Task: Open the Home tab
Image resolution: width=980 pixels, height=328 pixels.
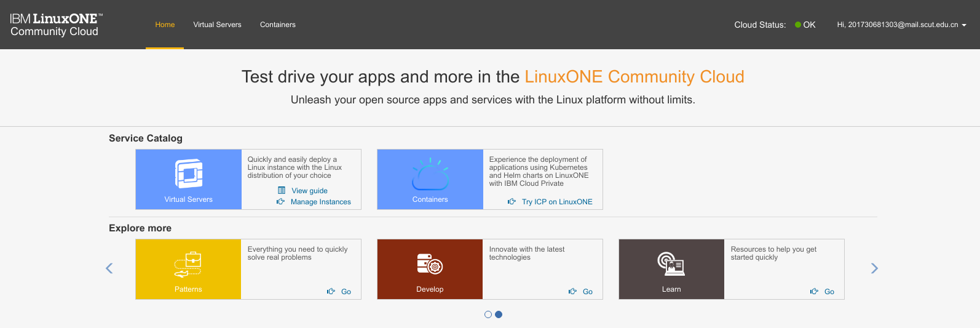Action: (x=165, y=25)
